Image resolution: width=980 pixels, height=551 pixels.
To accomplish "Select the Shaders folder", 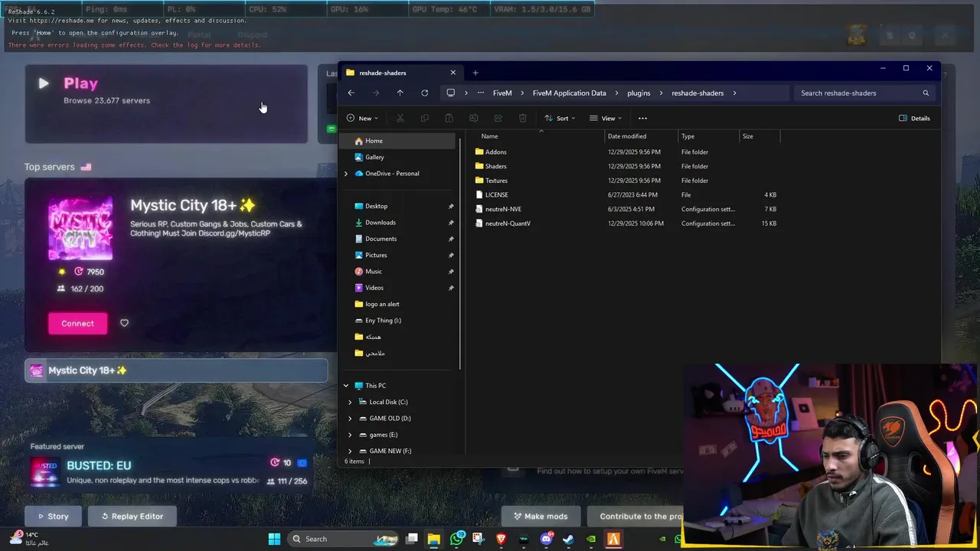I will click(x=495, y=166).
